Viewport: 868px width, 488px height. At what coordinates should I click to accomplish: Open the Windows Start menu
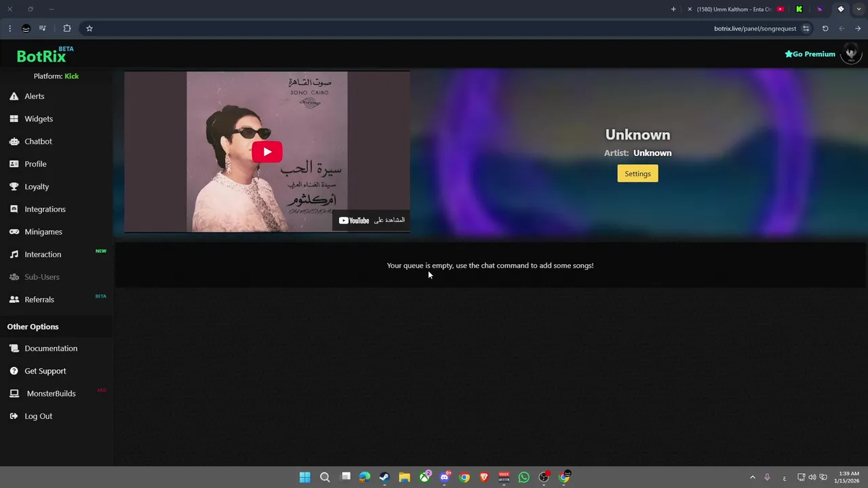pyautogui.click(x=305, y=477)
